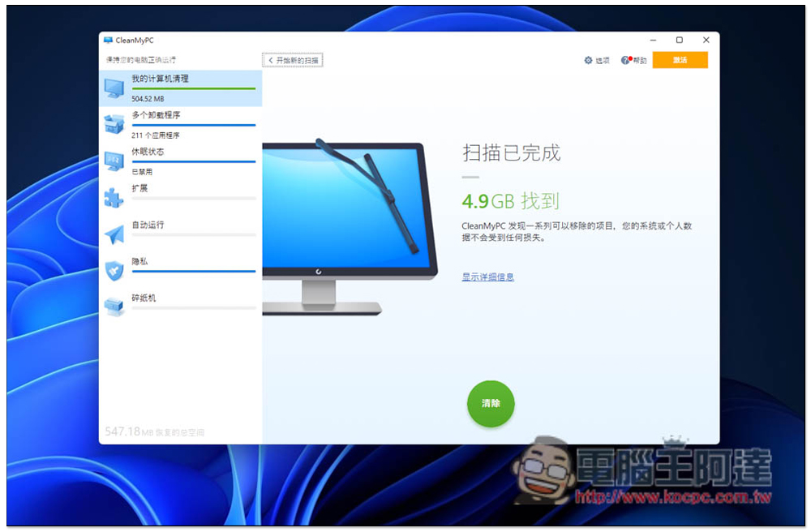
Task: Click the paper plane icon for 自动运行
Action: tap(114, 234)
